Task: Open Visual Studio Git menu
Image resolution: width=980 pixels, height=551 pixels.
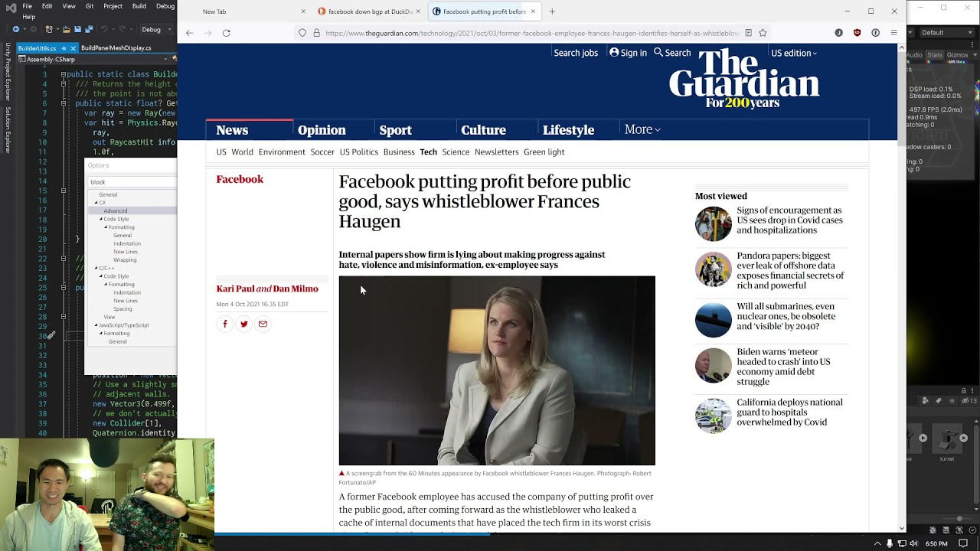Action: click(90, 6)
